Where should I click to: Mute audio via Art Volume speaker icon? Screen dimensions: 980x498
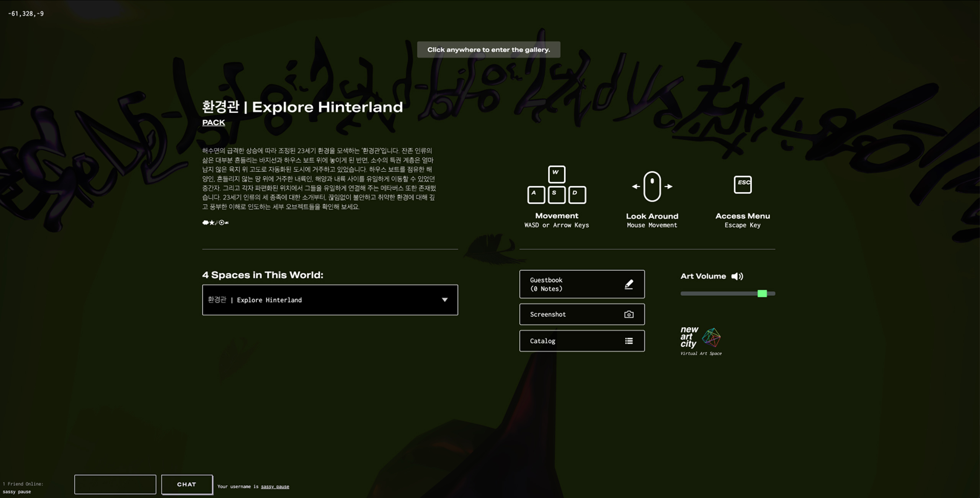coord(737,276)
